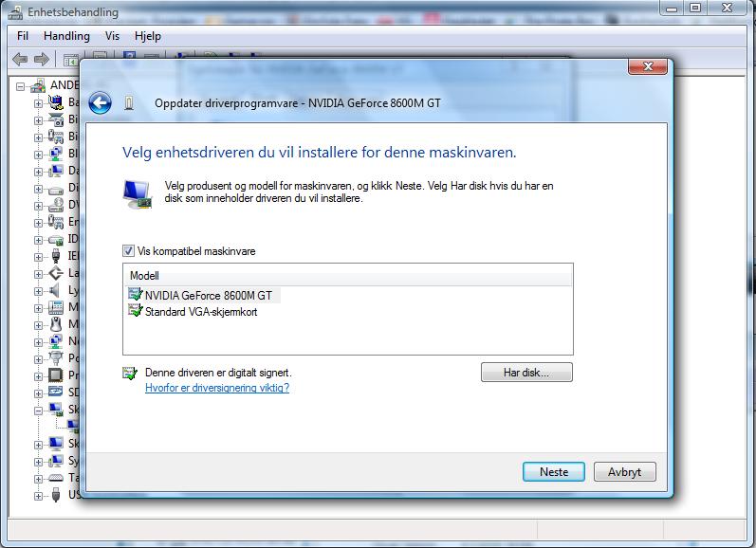The width and height of the screenshot is (756, 548).
Task: Select the monitor icon of collapsed 'Sk' node
Action: pos(55,444)
